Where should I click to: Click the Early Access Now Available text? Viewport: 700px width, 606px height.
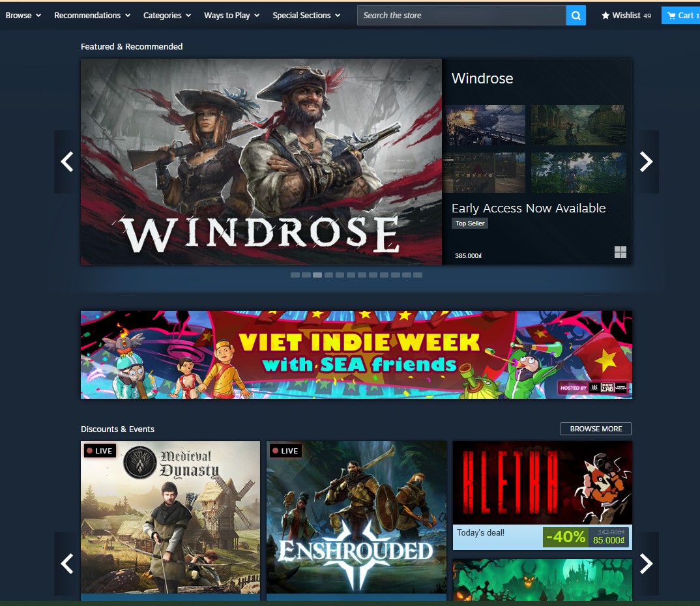529,209
